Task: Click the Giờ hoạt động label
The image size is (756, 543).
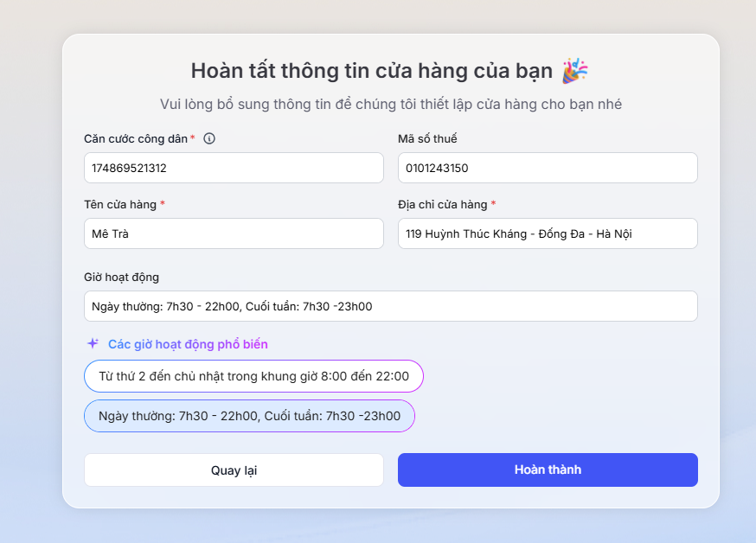Action: pos(121,277)
